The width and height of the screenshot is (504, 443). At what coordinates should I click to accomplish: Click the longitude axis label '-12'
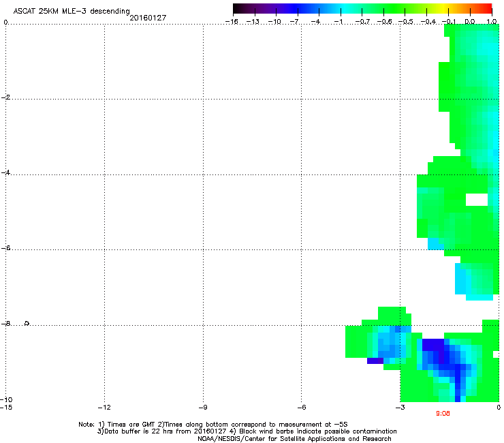(104, 408)
